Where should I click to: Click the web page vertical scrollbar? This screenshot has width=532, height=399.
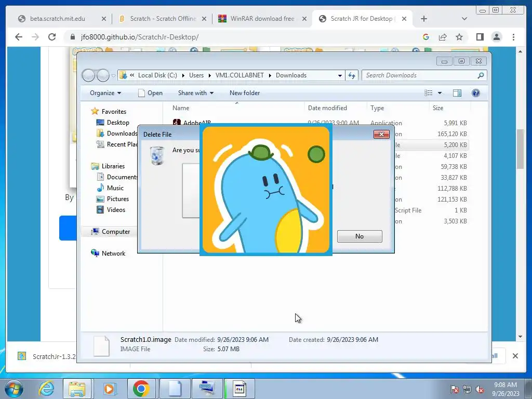coord(520,149)
